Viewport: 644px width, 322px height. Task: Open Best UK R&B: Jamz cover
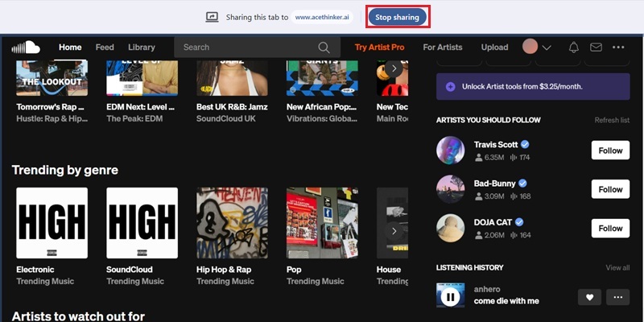pyautogui.click(x=232, y=78)
